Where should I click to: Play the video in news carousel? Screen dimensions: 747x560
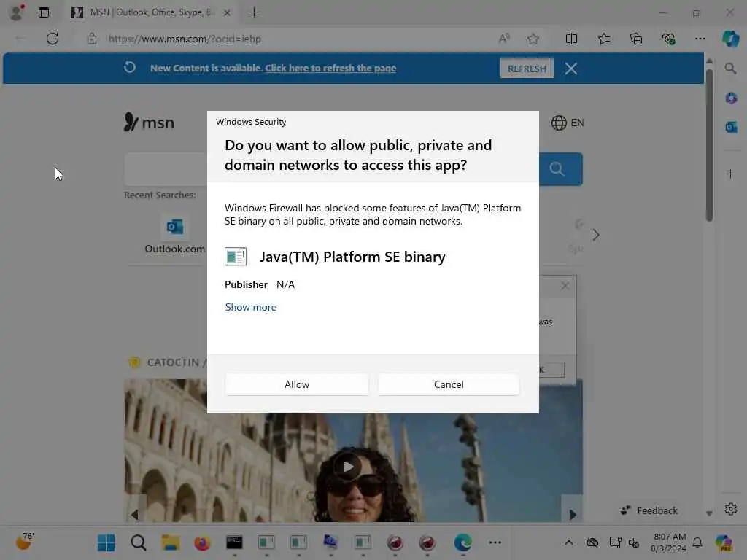coord(348,467)
